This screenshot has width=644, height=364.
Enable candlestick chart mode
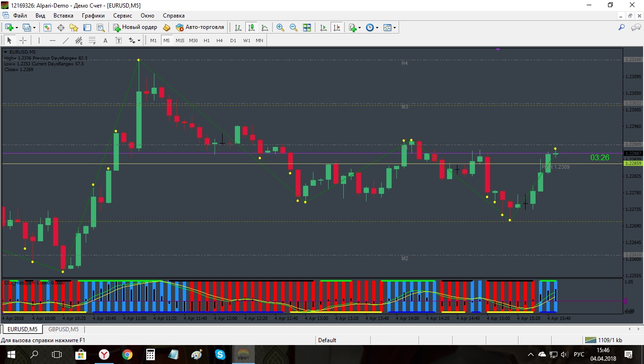(251, 27)
